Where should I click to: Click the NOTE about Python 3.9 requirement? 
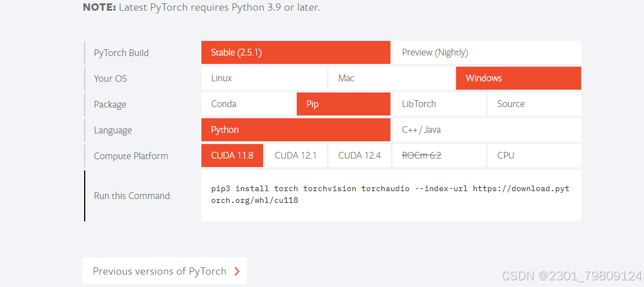201,7
